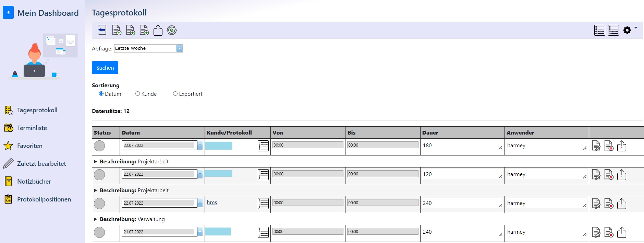Open date picker for first 22.07.2022 row

200,146
